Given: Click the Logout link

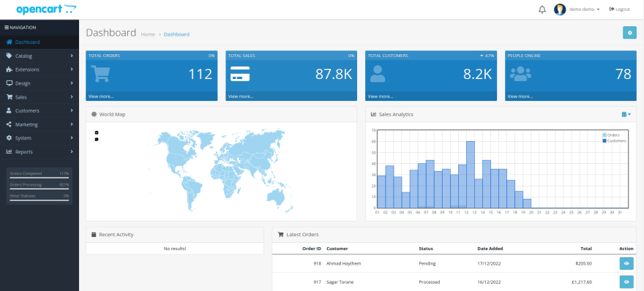Looking at the screenshot, I should point(619,10).
